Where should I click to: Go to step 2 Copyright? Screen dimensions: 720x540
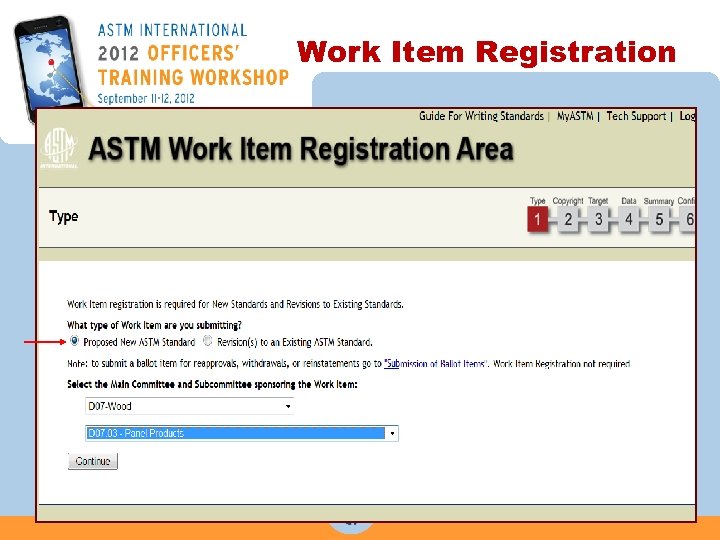click(568, 219)
